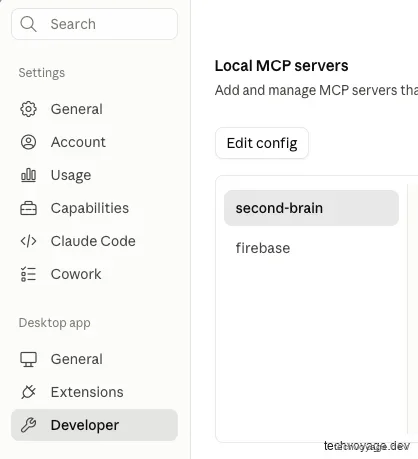Select Claude Code in sidebar
The image size is (418, 459).
pyautogui.click(x=94, y=241)
